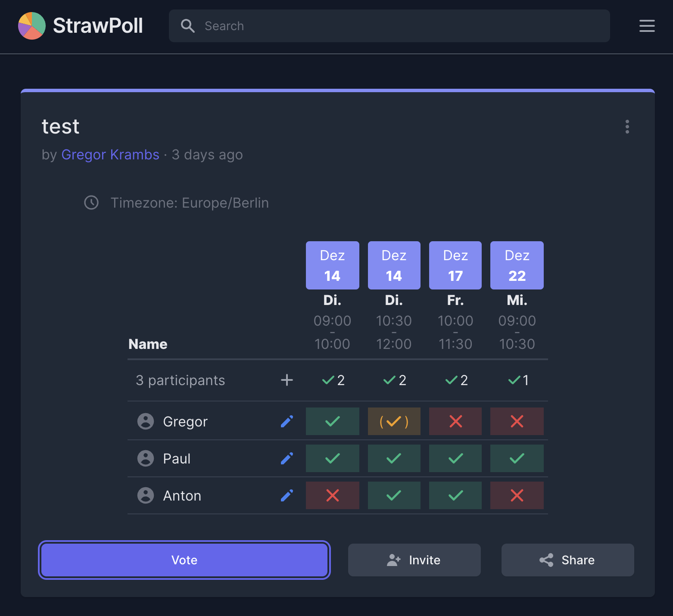The width and height of the screenshot is (673, 616).
Task: Click the Invite button
Action: tap(414, 560)
